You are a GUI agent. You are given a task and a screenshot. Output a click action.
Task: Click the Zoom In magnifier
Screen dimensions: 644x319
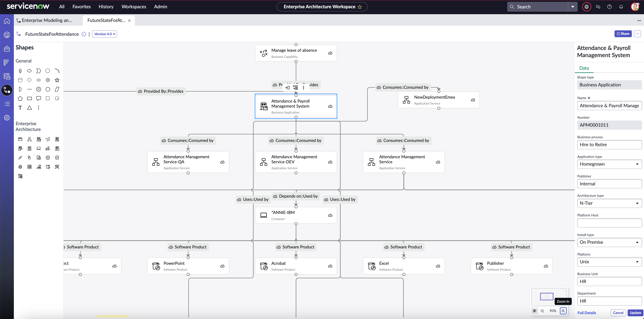[563, 311]
